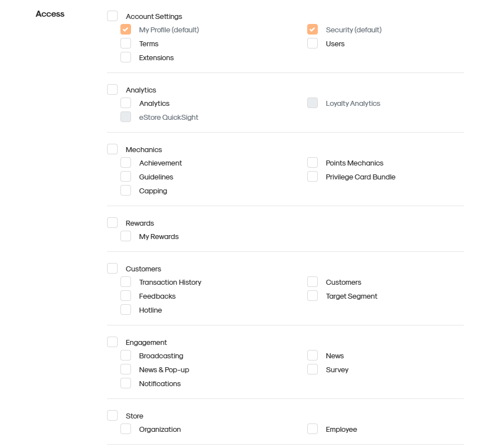Check the Account Settings group checkbox
This screenshot has height=448, width=499.
pos(112,16)
